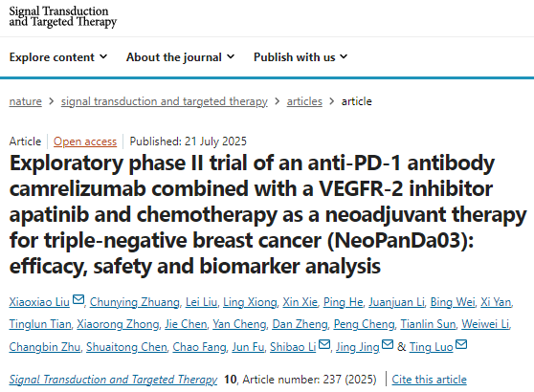Click the envelope icon beside Ting Luo

point(461,344)
